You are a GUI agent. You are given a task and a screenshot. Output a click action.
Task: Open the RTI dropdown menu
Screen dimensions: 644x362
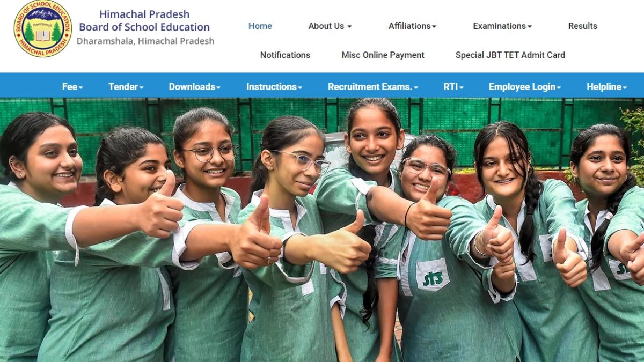[453, 87]
